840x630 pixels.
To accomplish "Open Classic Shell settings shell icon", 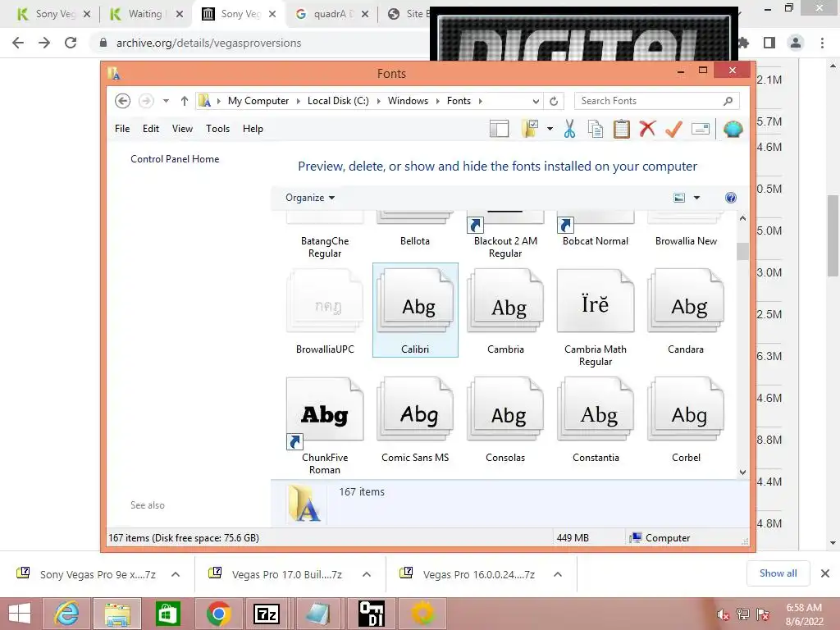I will pos(733,129).
